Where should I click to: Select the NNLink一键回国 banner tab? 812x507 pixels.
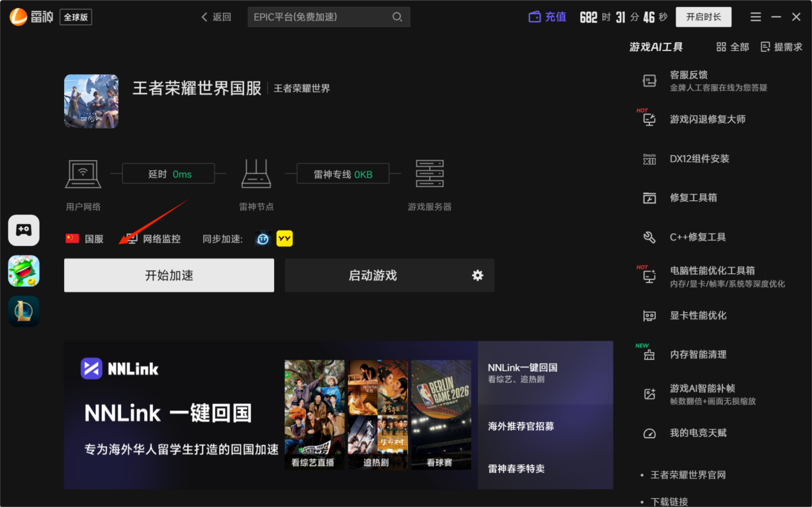point(546,373)
